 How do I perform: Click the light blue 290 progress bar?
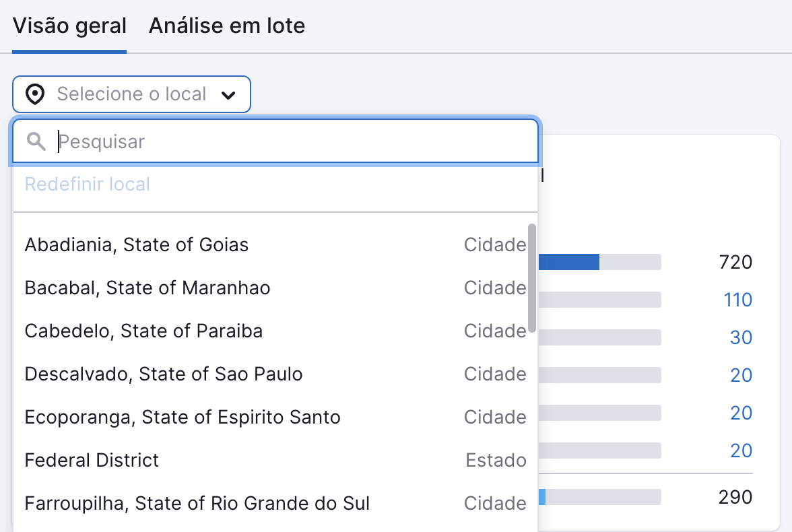tap(542, 497)
